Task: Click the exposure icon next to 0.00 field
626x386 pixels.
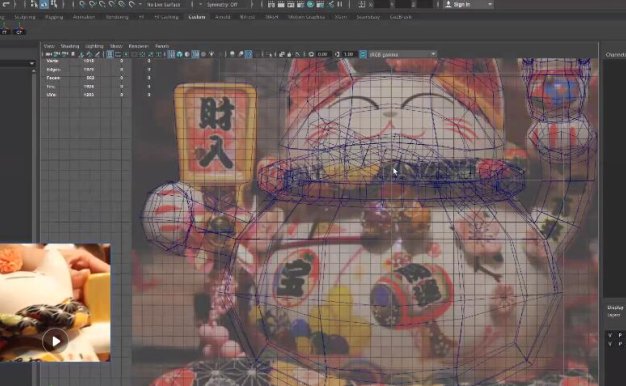Action: point(311,54)
